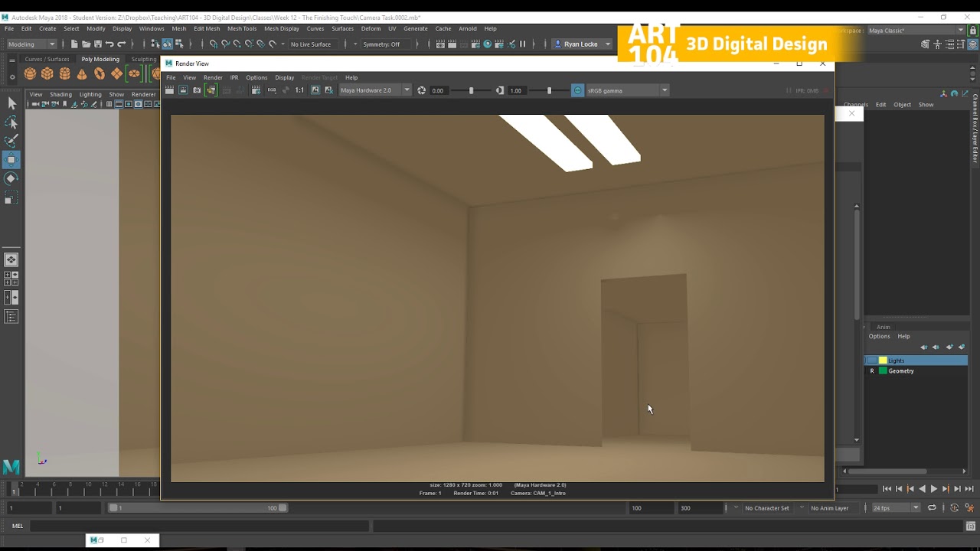980x551 pixels.
Task: Select the Move tool in the left toolbox
Action: click(11, 160)
